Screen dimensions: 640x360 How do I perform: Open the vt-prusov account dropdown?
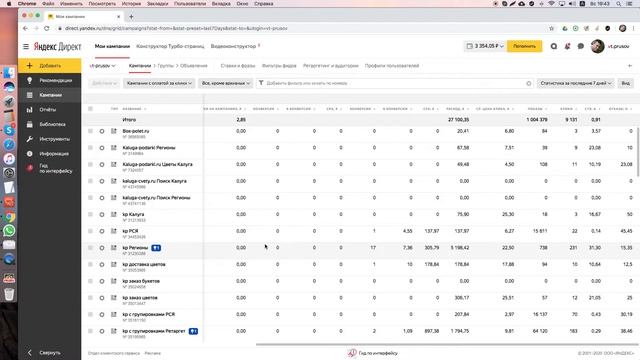pos(102,66)
